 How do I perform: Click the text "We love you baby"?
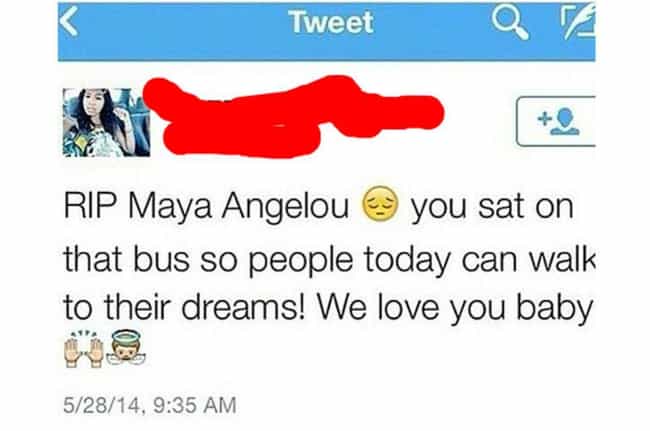pyautogui.click(x=455, y=310)
